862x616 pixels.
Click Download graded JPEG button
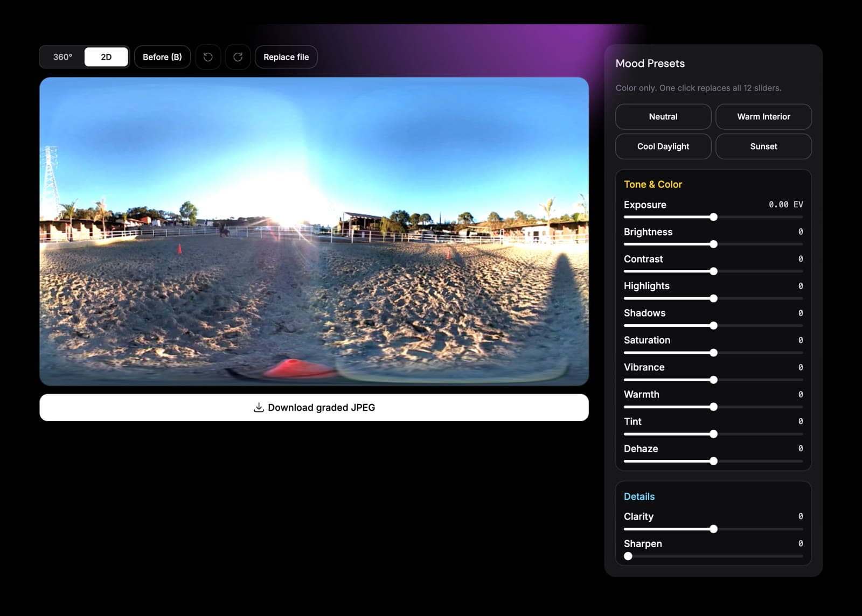click(314, 408)
